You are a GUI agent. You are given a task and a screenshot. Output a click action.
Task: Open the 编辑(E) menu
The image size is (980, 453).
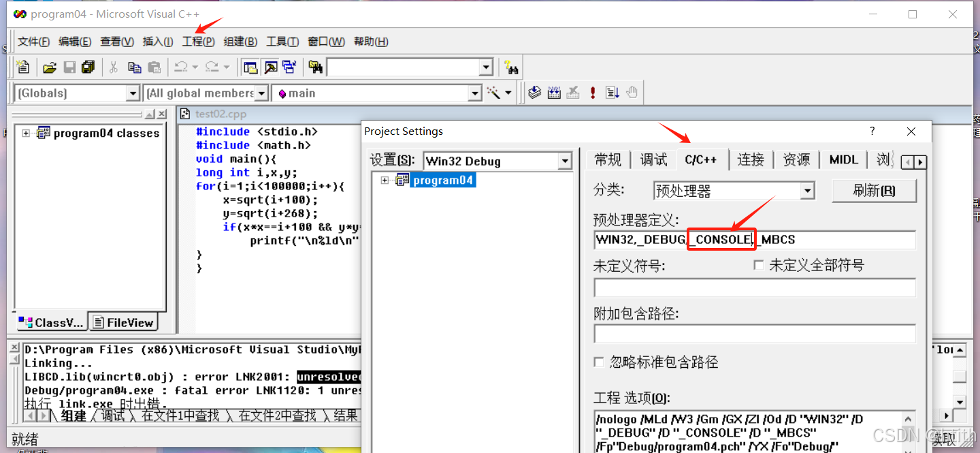coord(75,42)
